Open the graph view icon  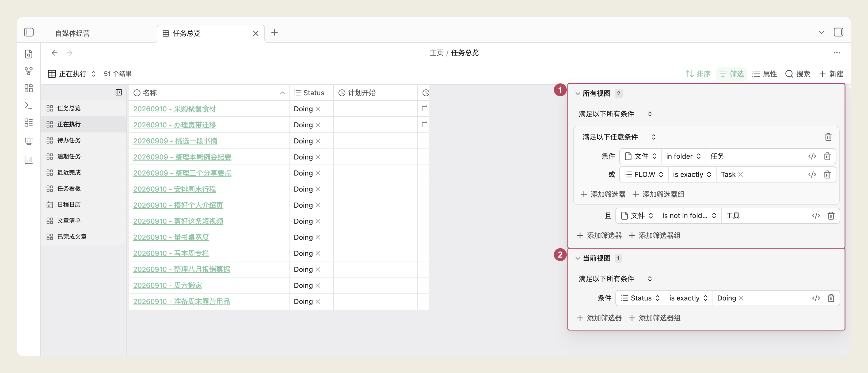[x=29, y=71]
